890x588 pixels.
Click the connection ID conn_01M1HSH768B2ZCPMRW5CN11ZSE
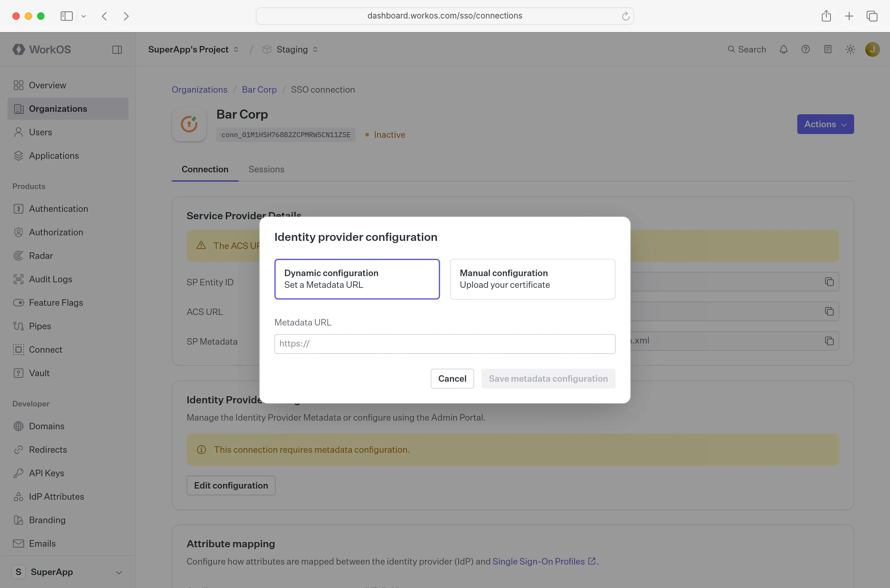[x=286, y=135]
